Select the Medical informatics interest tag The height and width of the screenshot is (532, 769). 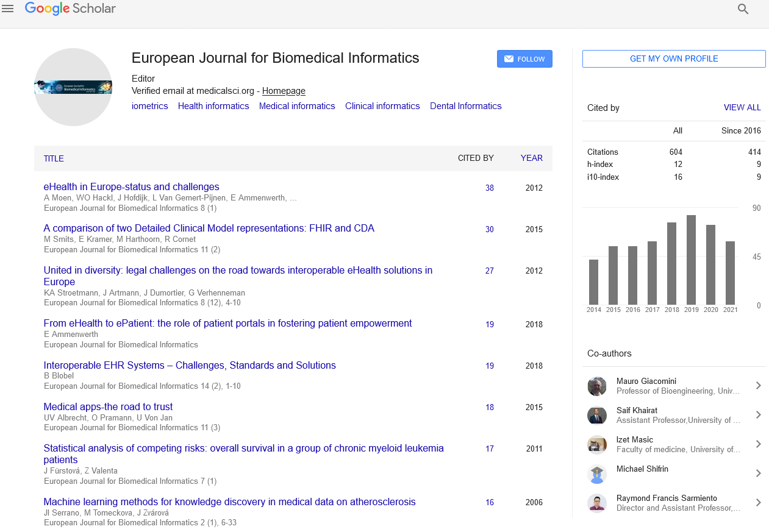pos(297,106)
